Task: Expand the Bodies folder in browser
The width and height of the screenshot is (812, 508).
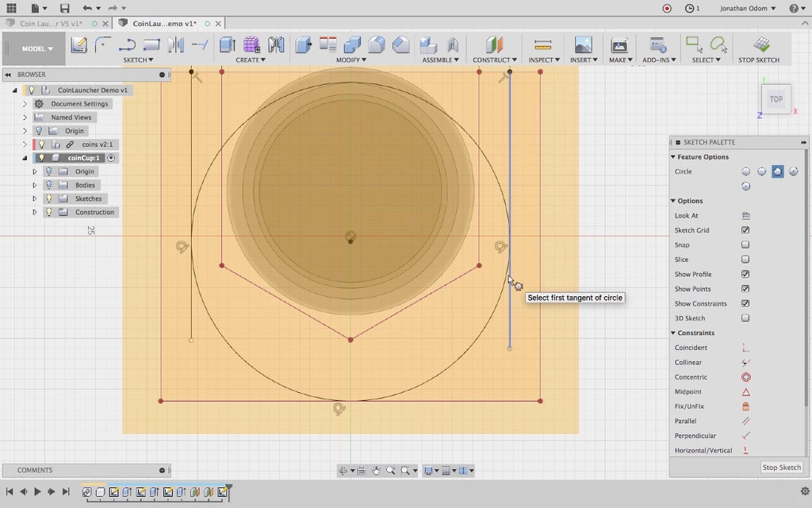Action: [x=35, y=185]
